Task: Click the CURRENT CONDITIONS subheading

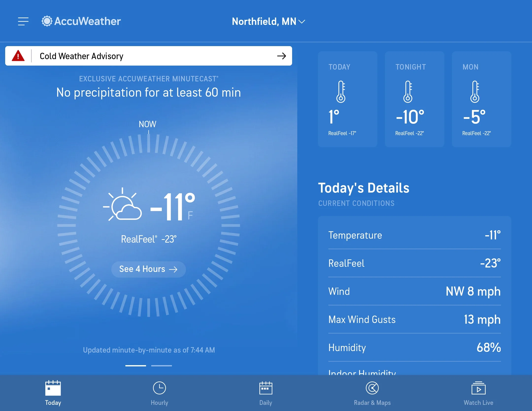Action: pos(356,203)
